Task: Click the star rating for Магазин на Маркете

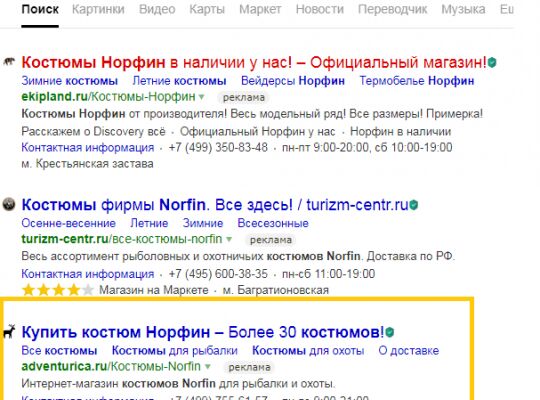Action: click(x=58, y=290)
